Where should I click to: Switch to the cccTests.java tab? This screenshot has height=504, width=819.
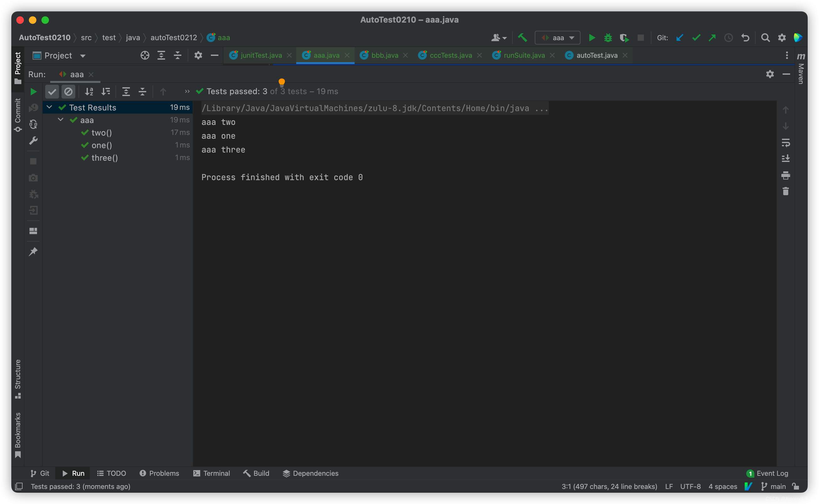451,55
